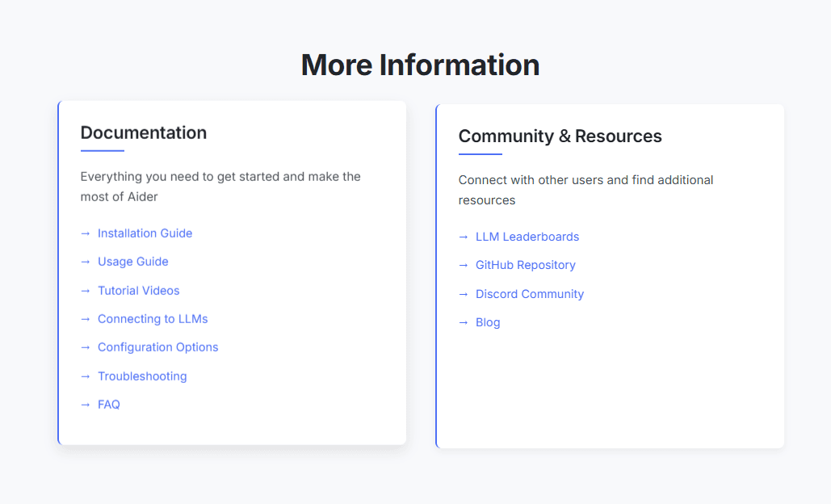Open the Troubleshooting link text
Viewport: 831px width, 504px height.
pos(142,376)
